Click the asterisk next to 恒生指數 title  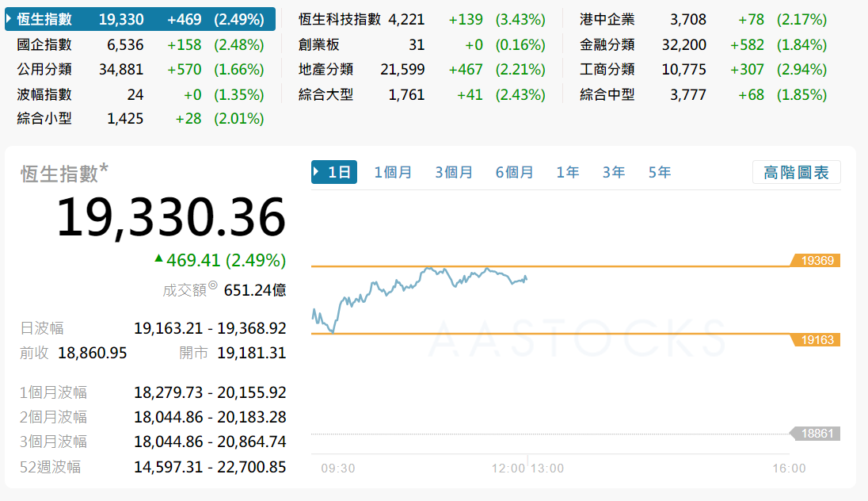pos(104,168)
